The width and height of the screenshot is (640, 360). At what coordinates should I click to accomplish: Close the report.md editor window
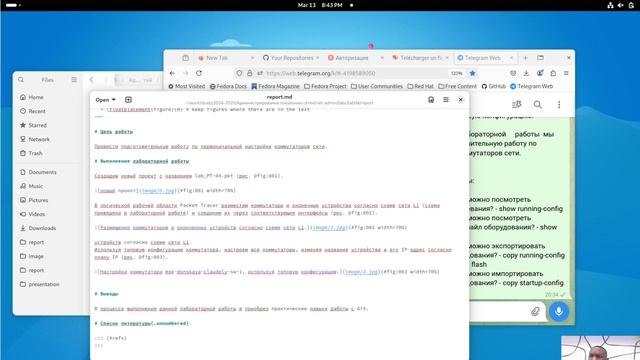[460, 100]
